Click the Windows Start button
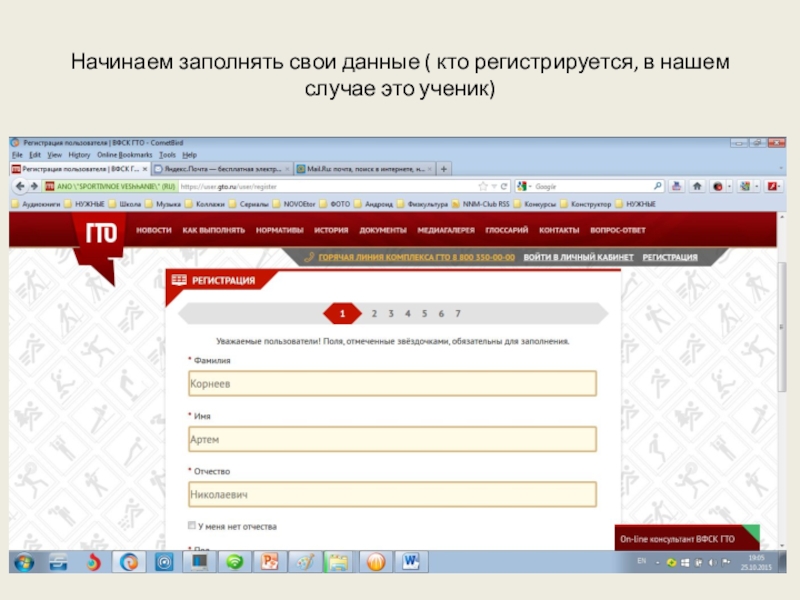The height and width of the screenshot is (600, 800). point(23,562)
